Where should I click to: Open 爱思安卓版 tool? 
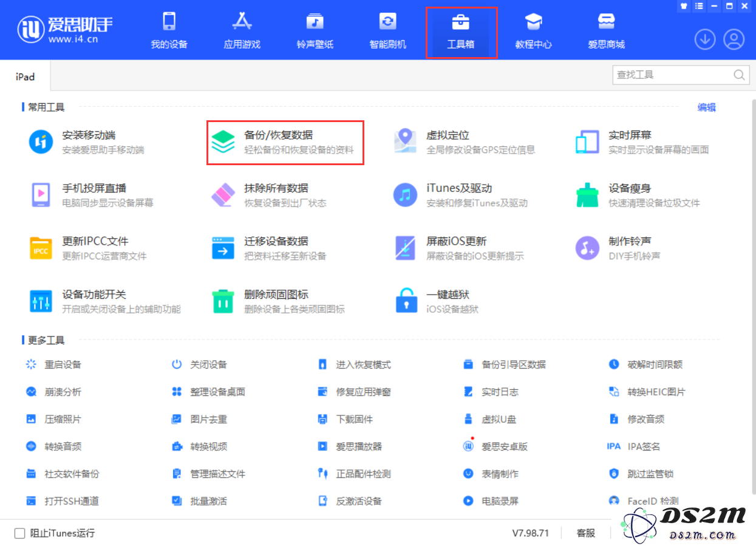[495, 446]
